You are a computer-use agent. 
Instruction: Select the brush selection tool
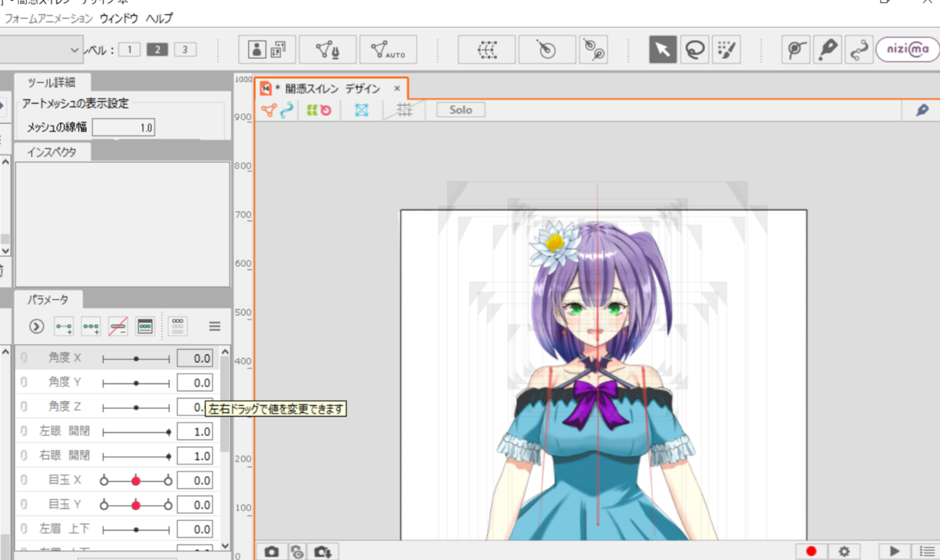click(725, 49)
